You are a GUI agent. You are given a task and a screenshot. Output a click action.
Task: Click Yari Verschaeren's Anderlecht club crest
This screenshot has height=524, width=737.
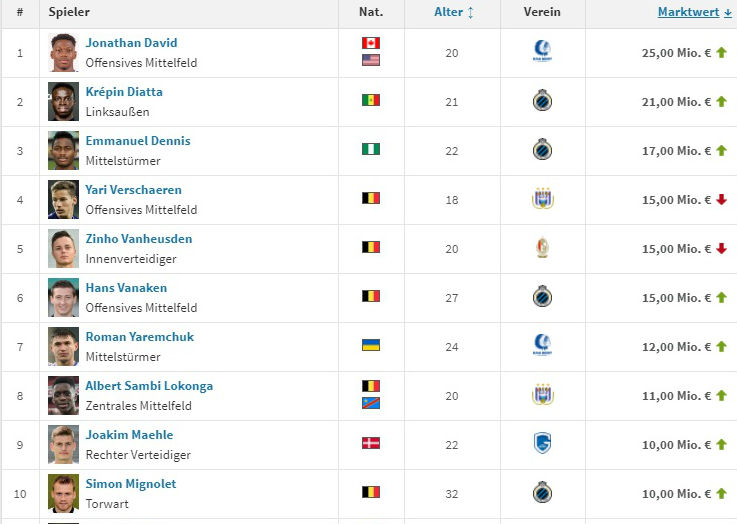[542, 199]
